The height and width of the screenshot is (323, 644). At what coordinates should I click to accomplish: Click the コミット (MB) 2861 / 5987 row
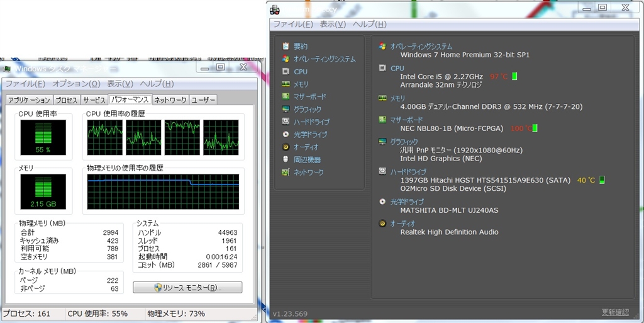[187, 265]
